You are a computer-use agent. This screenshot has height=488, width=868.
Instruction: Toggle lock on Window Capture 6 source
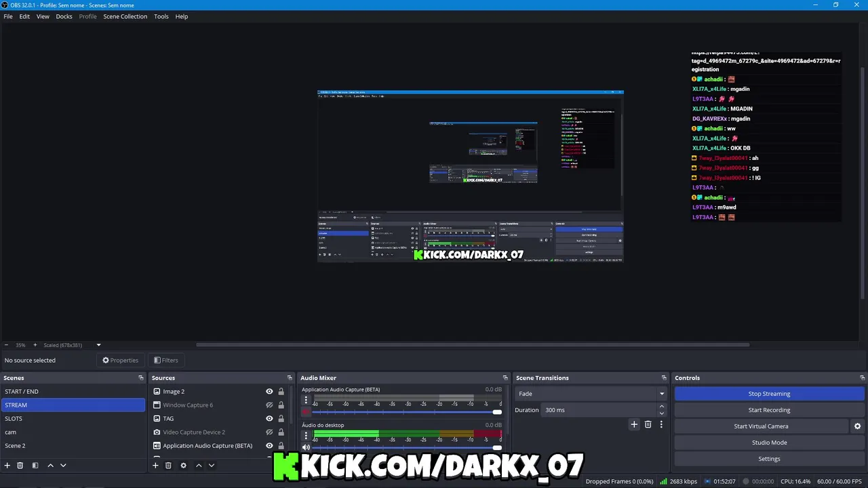click(x=281, y=405)
